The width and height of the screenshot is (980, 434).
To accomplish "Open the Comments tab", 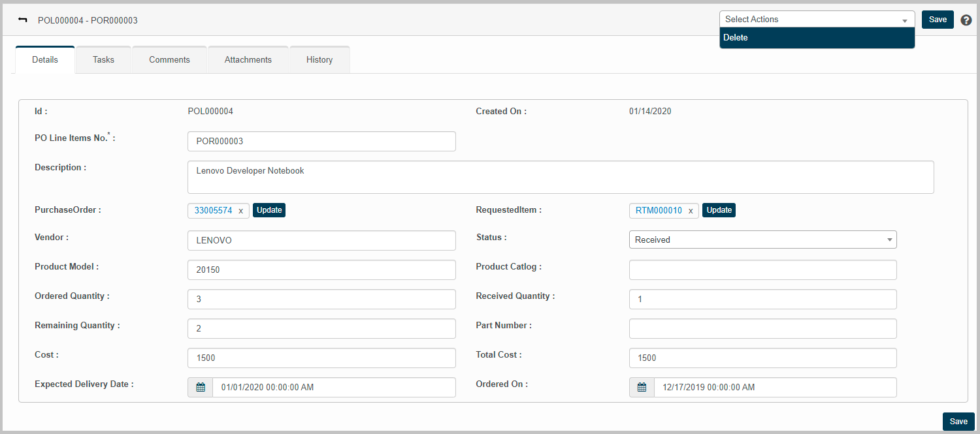I will (169, 59).
